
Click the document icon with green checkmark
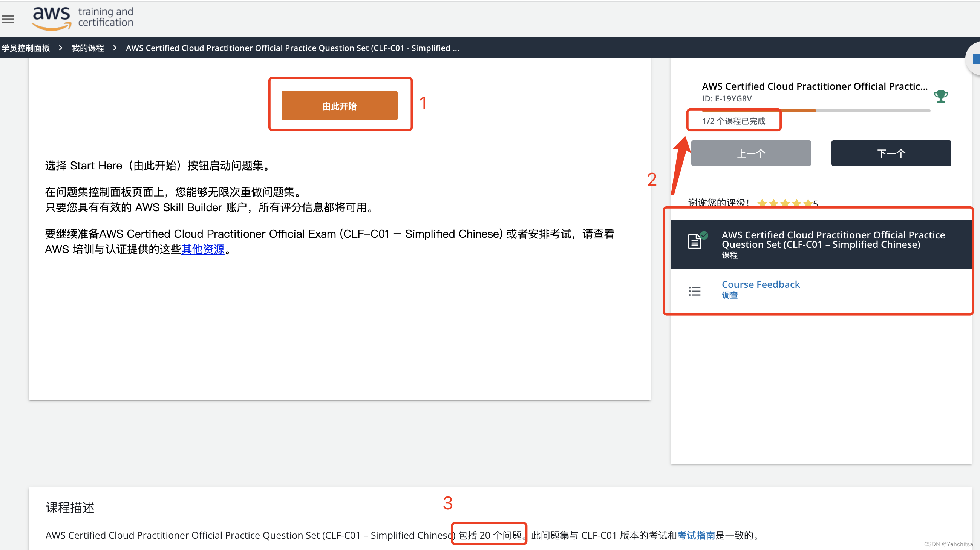[x=697, y=240]
